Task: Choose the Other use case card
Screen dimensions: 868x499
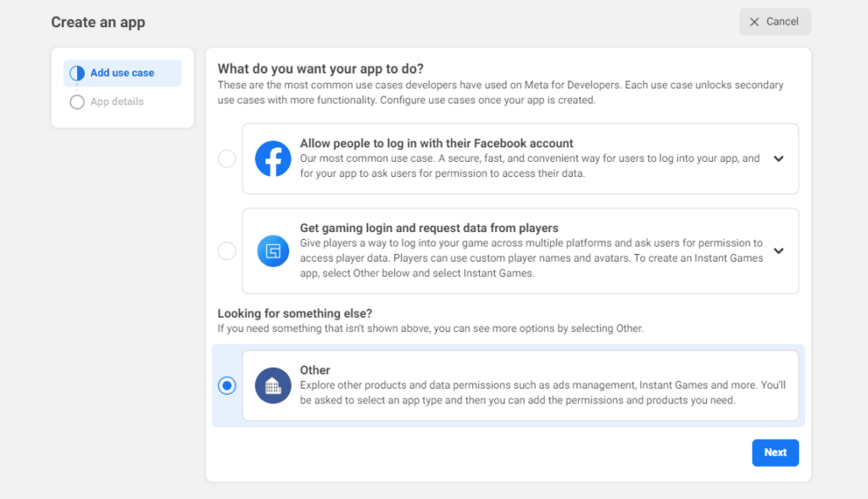Action: click(520, 385)
